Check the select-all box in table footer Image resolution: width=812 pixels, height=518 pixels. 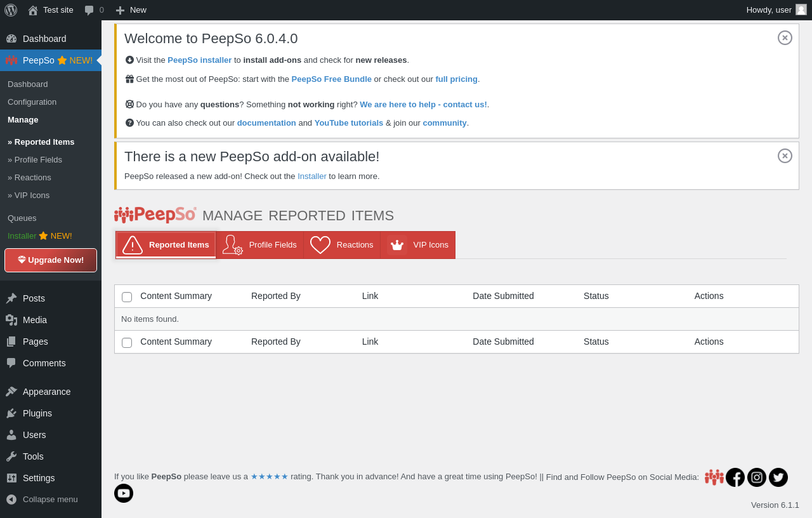point(127,343)
